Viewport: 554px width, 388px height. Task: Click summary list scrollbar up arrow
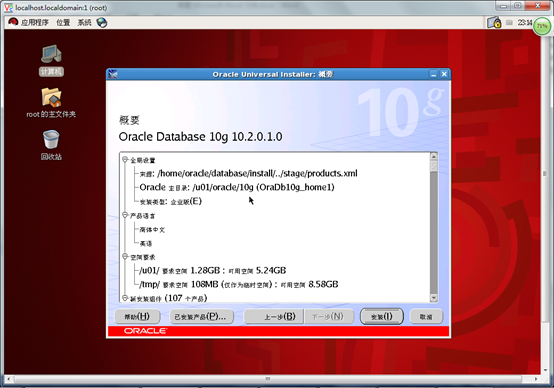coord(434,156)
